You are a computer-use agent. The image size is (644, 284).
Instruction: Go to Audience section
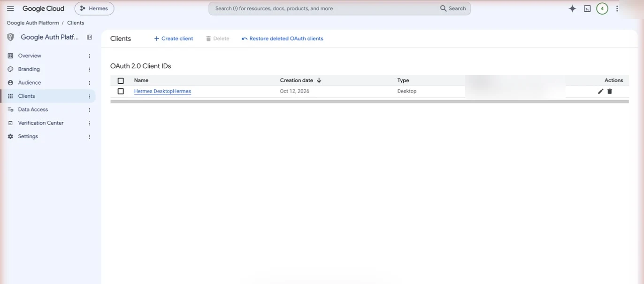pyautogui.click(x=30, y=83)
